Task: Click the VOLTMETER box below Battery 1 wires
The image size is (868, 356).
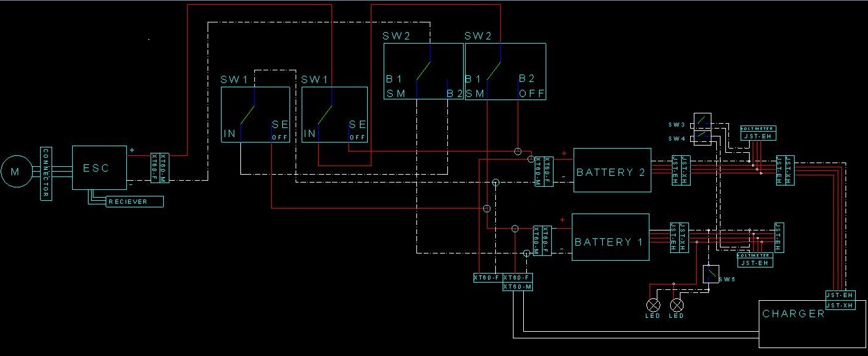Action: (x=755, y=260)
